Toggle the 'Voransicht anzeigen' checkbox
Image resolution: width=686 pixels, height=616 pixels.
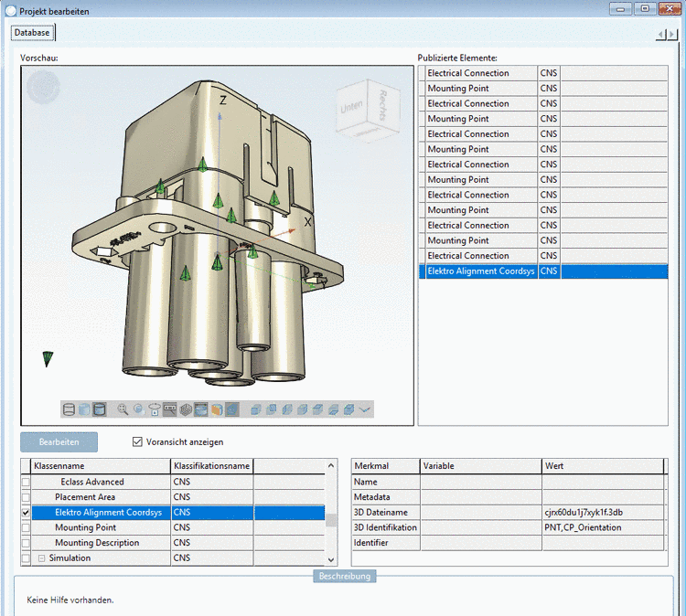pyautogui.click(x=138, y=442)
